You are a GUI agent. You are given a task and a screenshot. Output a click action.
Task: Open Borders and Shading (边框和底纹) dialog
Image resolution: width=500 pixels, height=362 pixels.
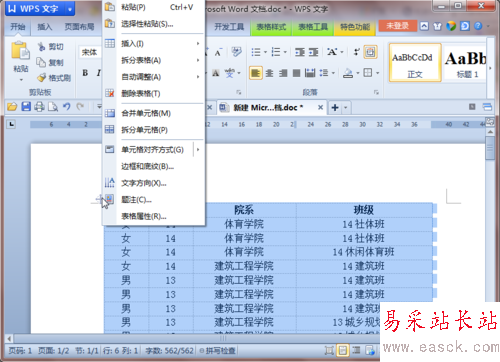[x=153, y=166]
